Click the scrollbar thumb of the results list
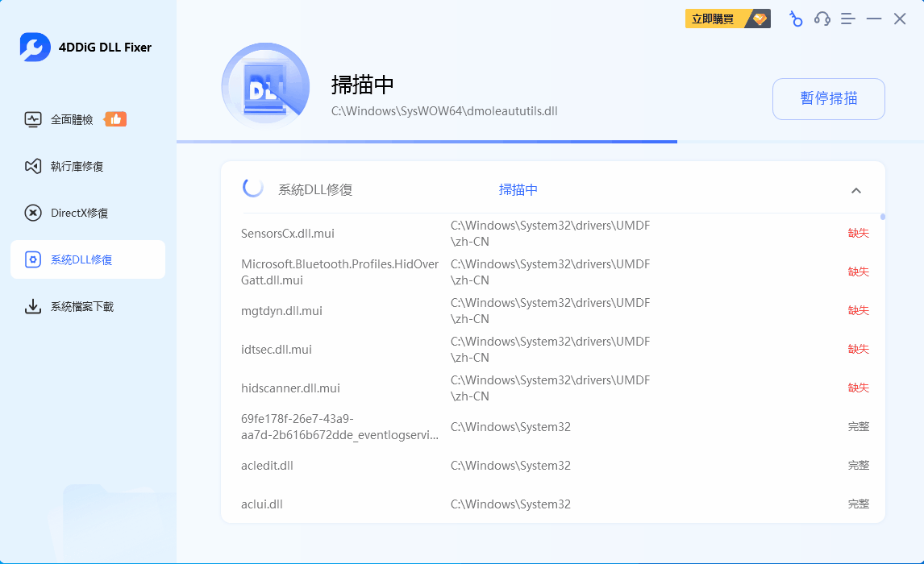The height and width of the screenshot is (564, 924). [883, 218]
